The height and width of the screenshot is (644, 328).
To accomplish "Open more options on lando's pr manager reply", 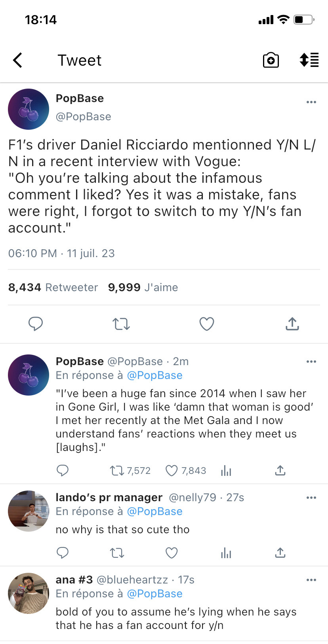I will pyautogui.click(x=311, y=498).
